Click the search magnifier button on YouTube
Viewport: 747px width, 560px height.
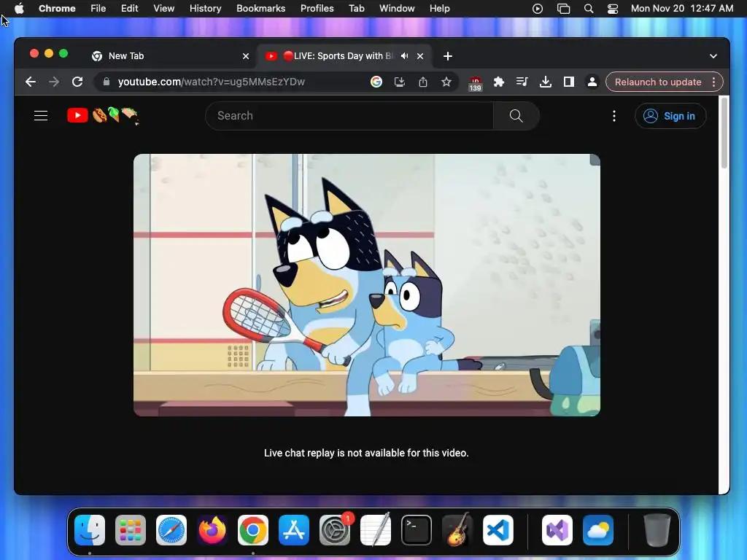[x=516, y=116]
